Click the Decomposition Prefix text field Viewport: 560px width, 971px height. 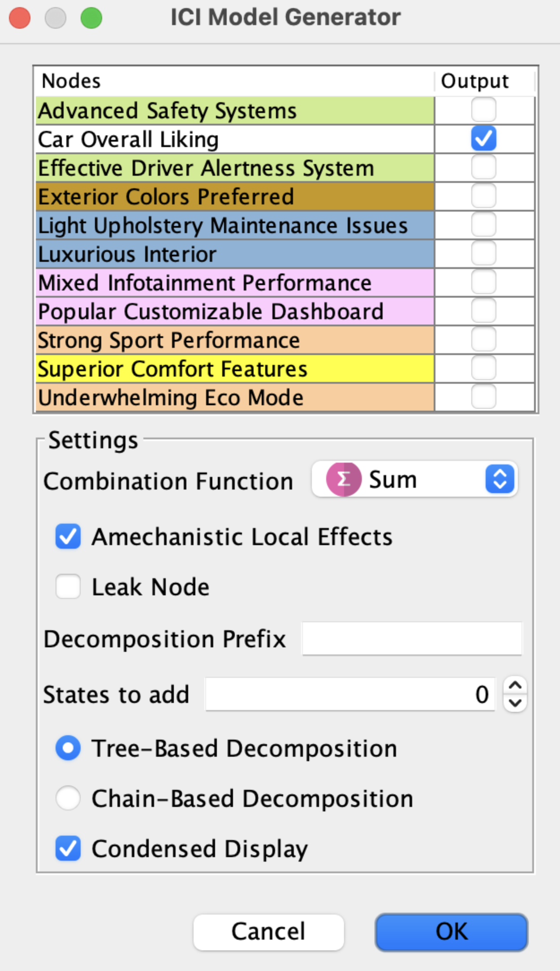[412, 638]
